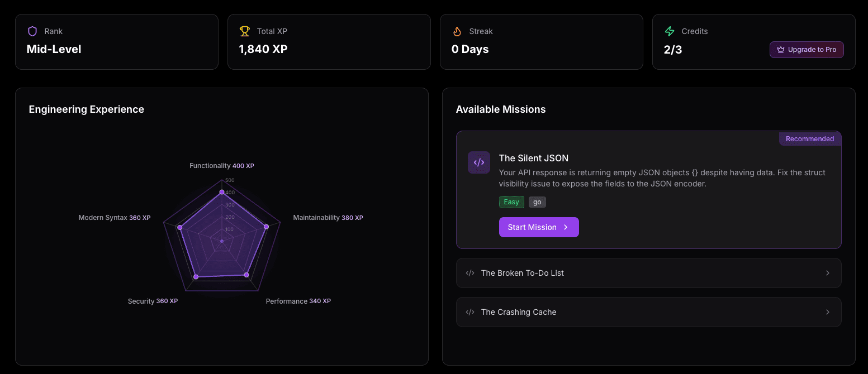Click the Rank shield icon
This screenshot has height=374, width=868.
pyautogui.click(x=32, y=31)
